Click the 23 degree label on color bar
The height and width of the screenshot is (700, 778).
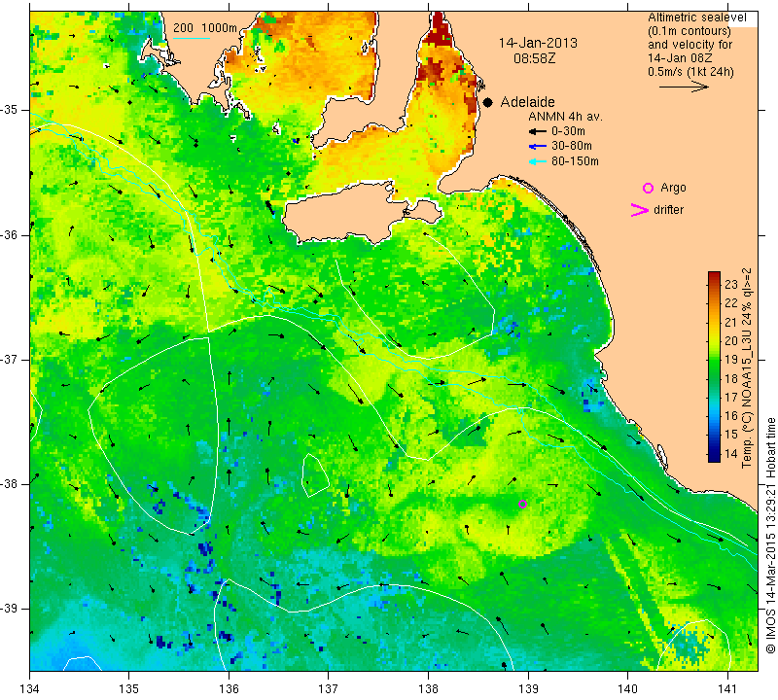[731, 284]
